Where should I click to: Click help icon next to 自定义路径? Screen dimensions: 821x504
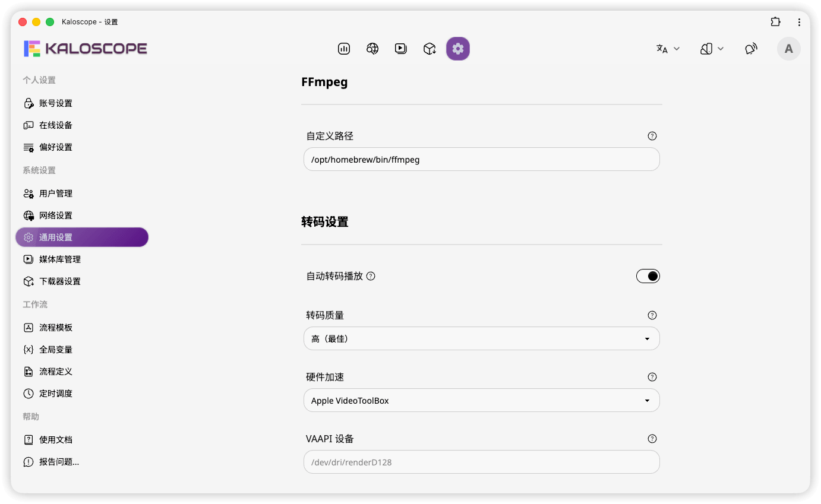pyautogui.click(x=652, y=136)
